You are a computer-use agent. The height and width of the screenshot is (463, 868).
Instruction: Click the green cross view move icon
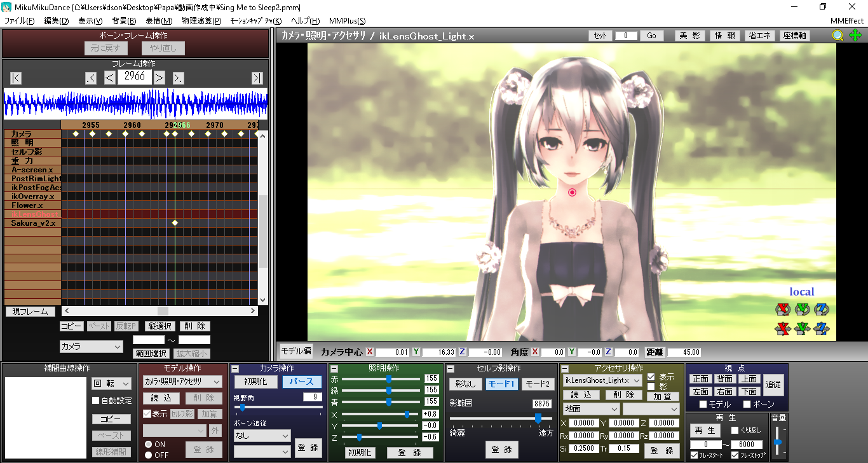pyautogui.click(x=855, y=36)
